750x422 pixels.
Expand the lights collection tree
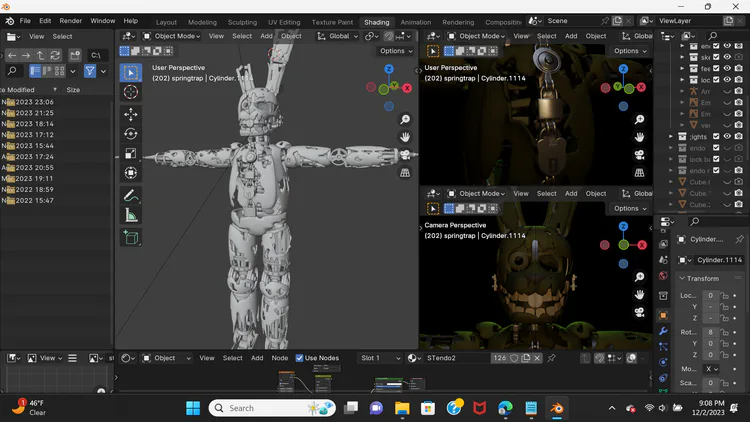point(671,136)
